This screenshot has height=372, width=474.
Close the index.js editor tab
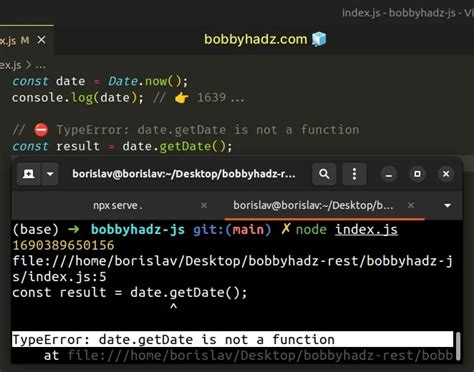42,40
